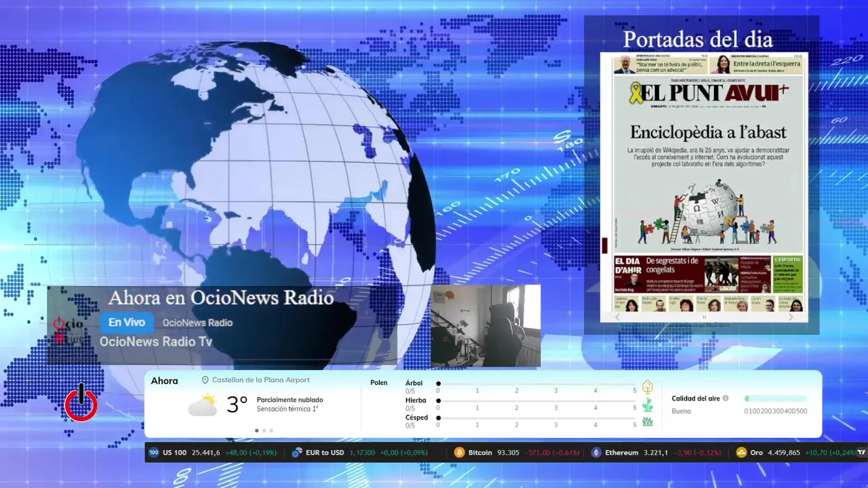Image resolution: width=868 pixels, height=488 pixels.
Task: Click the Césped grass pollen icon
Action: (x=648, y=422)
